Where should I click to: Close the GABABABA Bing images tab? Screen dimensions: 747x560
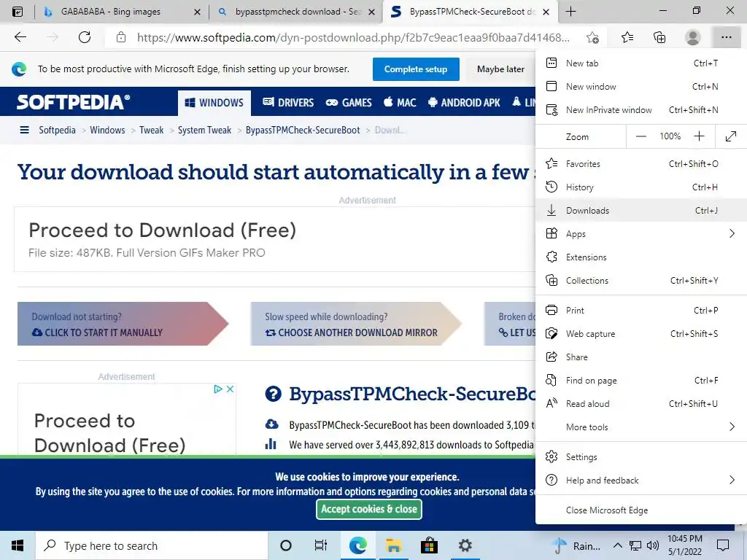(x=197, y=12)
